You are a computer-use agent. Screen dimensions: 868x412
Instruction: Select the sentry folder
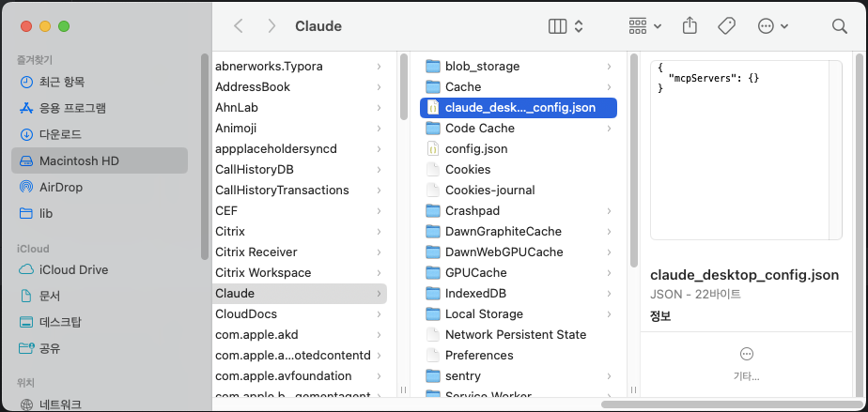pyautogui.click(x=519, y=376)
